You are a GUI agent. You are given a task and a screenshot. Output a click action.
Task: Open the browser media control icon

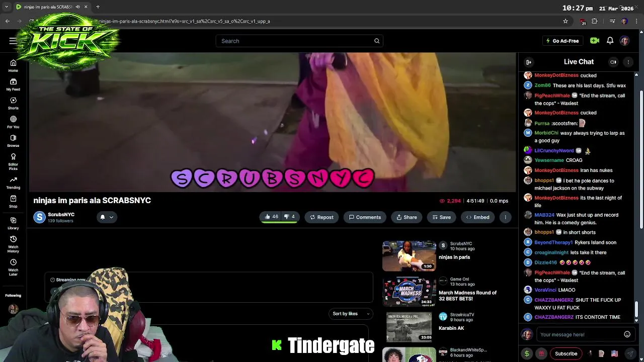(x=612, y=21)
